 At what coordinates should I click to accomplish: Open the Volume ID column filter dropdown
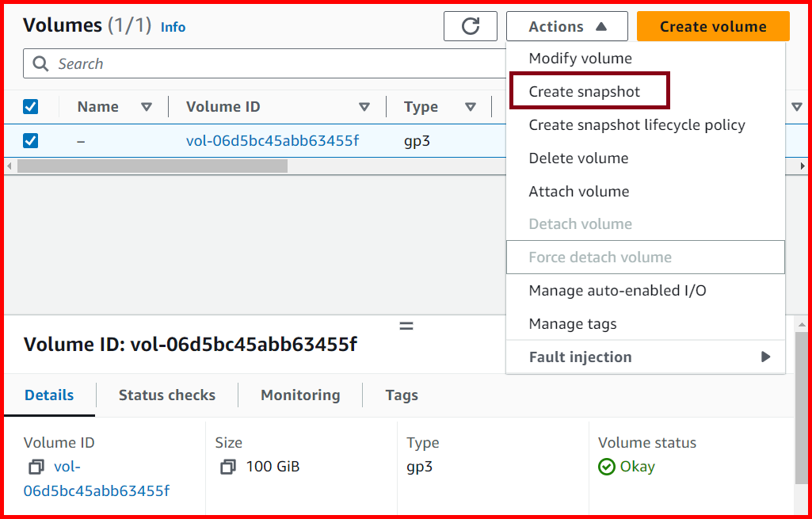364,106
